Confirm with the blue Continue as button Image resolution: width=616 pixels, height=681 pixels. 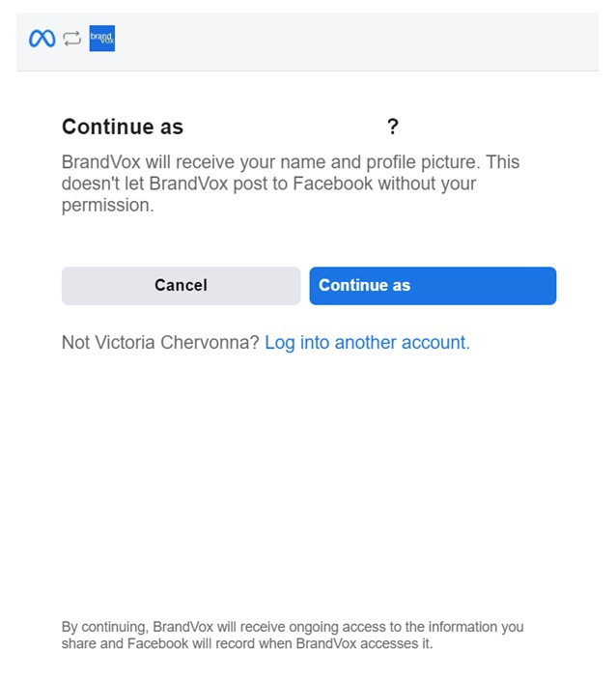pos(433,285)
